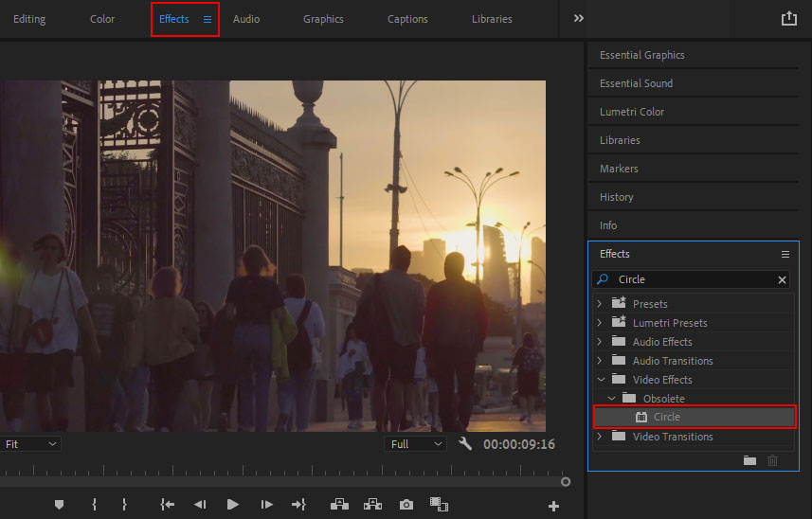The width and height of the screenshot is (812, 519).
Task: Open the Fit zoom level dropdown
Action: (x=30, y=444)
